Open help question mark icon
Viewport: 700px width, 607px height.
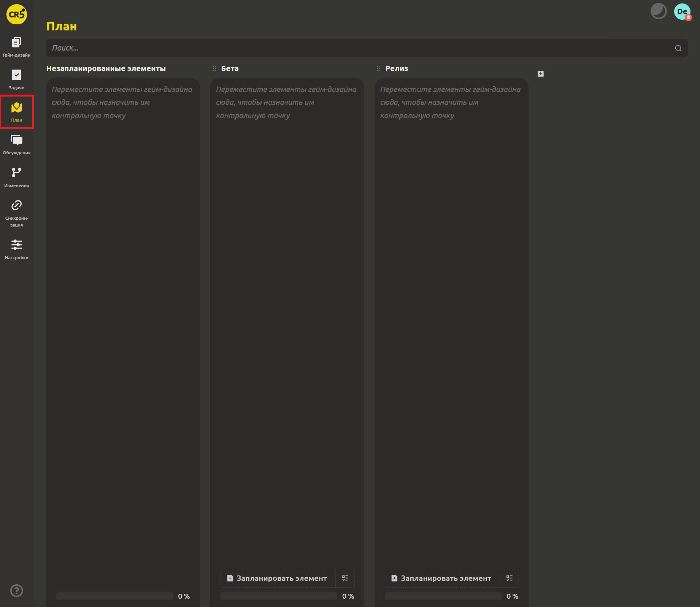[17, 591]
